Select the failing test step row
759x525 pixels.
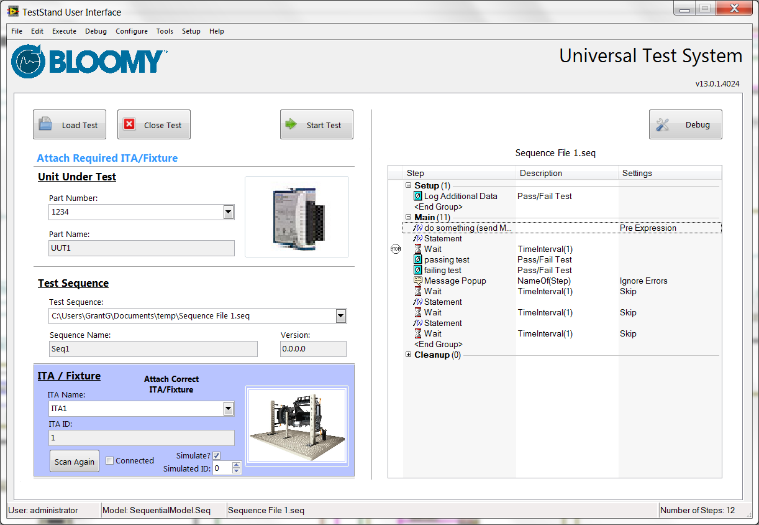click(x=562, y=270)
